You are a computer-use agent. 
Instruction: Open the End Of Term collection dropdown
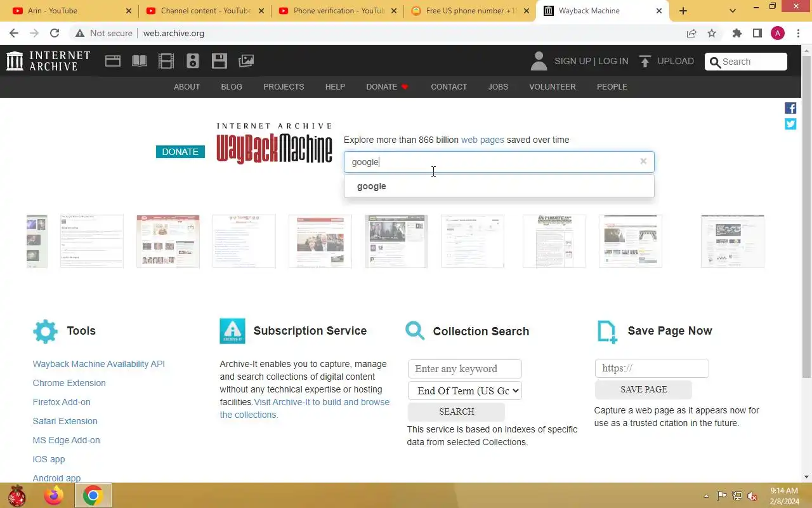(465, 391)
